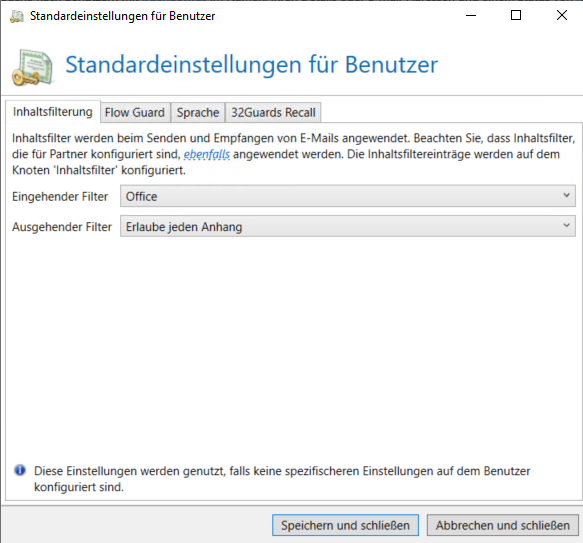The image size is (583, 543).
Task: Click the large certificate-and-key header icon
Action: point(32,67)
